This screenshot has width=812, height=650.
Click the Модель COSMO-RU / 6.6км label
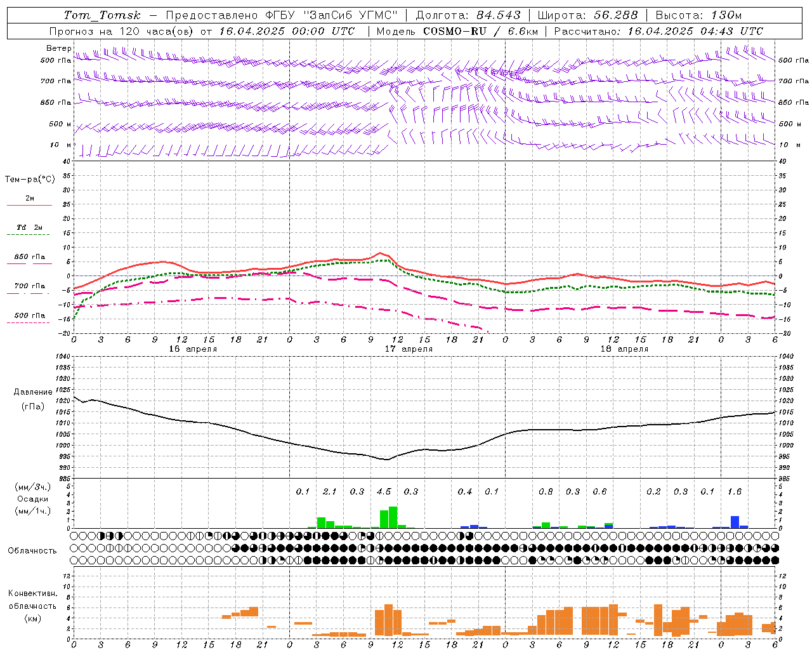pos(457,31)
